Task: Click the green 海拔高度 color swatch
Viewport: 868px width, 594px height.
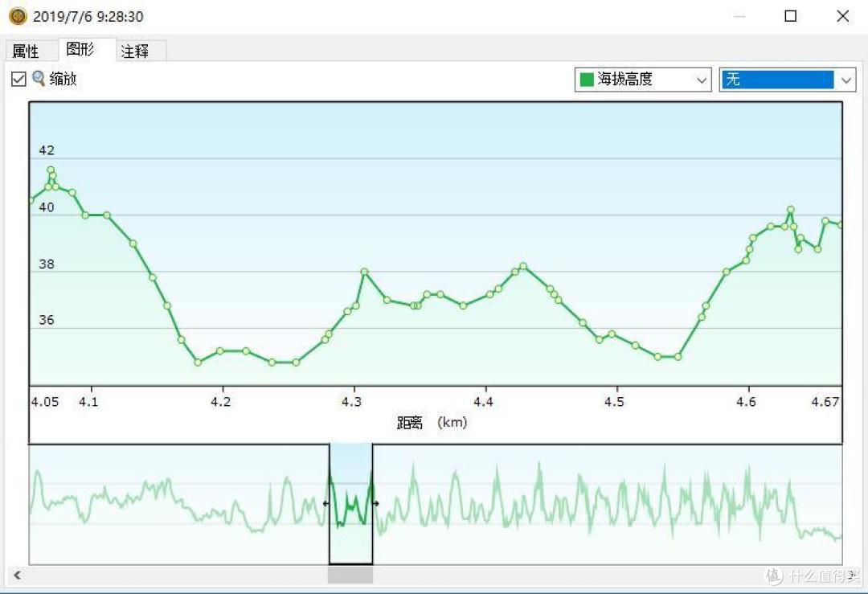Action: pos(586,80)
